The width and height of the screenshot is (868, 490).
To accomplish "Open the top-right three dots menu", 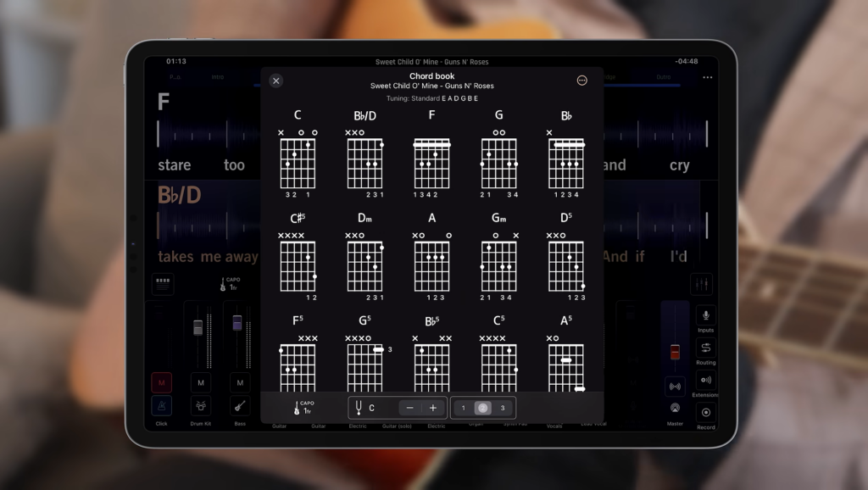I will coord(708,77).
